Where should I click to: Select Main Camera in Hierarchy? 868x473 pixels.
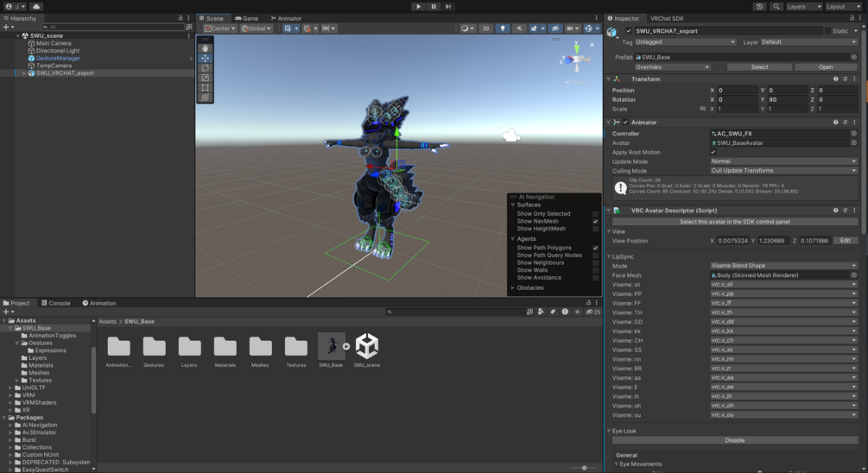(x=54, y=43)
